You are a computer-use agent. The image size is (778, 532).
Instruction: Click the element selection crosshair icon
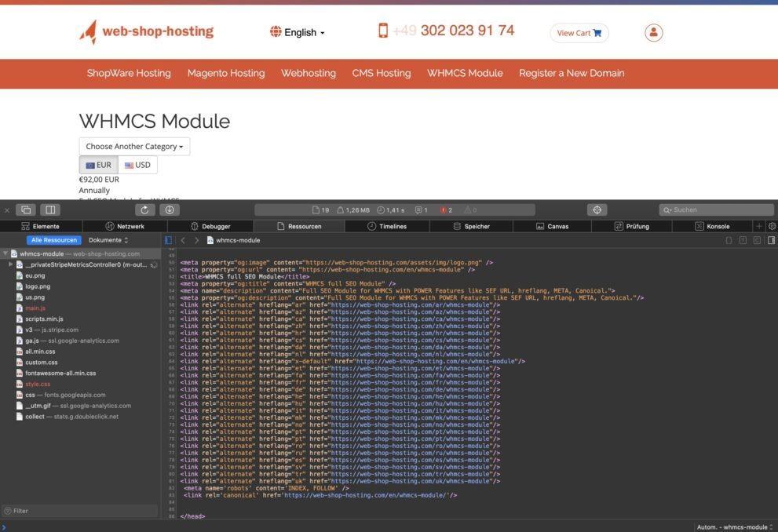click(x=597, y=210)
